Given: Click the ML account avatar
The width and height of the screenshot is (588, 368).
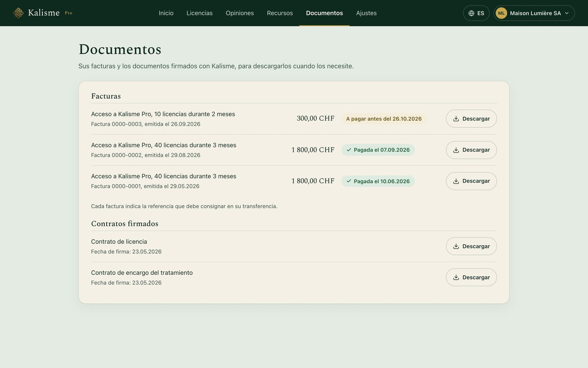Looking at the screenshot, I should pyautogui.click(x=501, y=13).
